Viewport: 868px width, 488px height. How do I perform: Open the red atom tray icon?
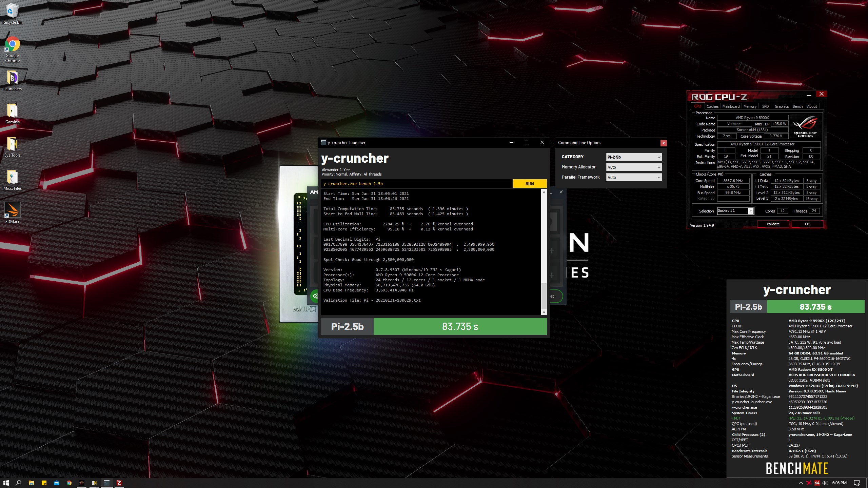pyautogui.click(x=809, y=483)
